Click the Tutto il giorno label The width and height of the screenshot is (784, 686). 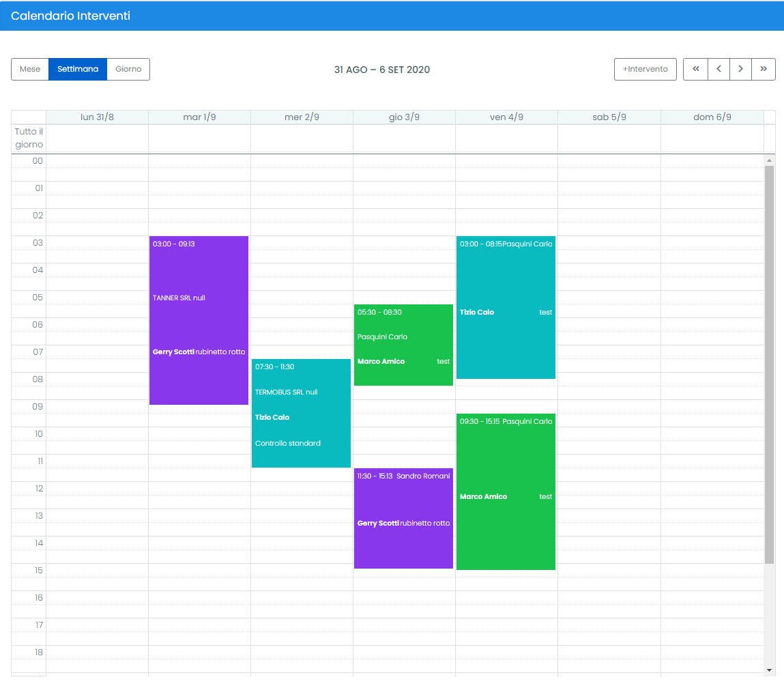pyautogui.click(x=29, y=138)
